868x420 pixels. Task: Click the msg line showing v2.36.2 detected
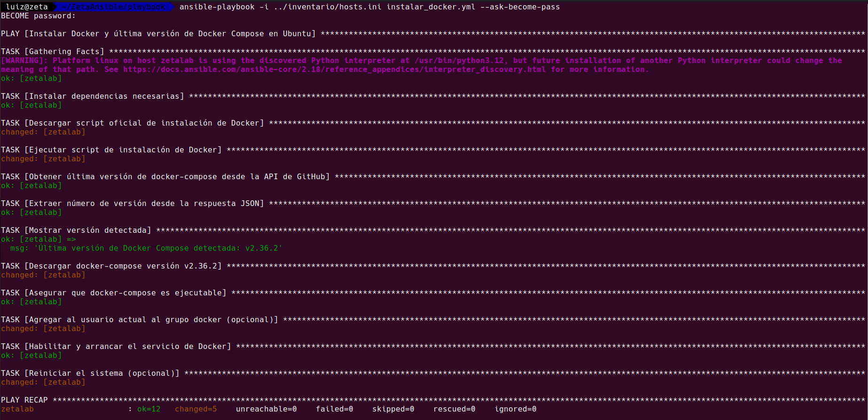[x=146, y=248]
